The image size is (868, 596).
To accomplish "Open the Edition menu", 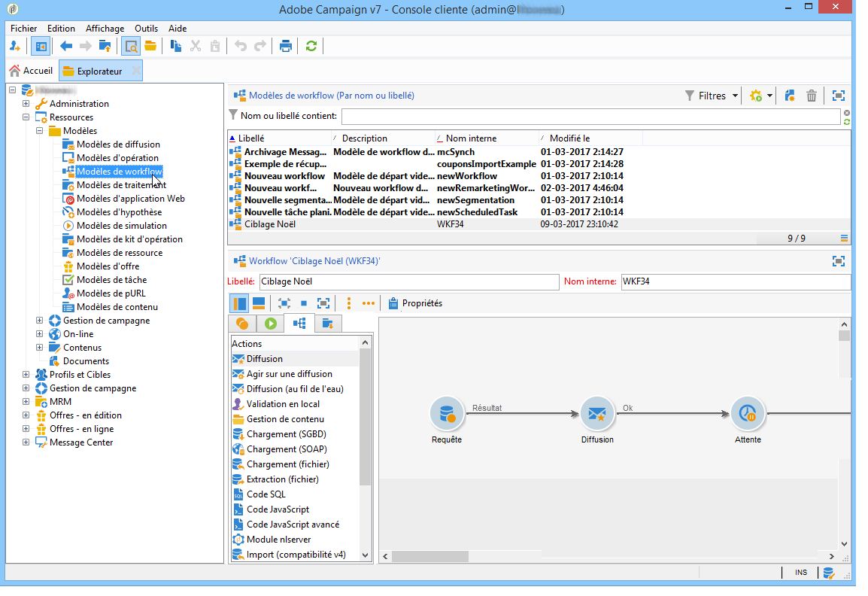I will 61,29.
